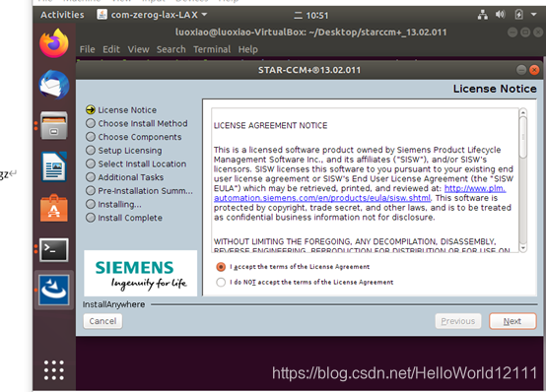This screenshot has height=392, width=546.
Task: Open LibreOffice Writer from the dock
Action: (x=54, y=166)
